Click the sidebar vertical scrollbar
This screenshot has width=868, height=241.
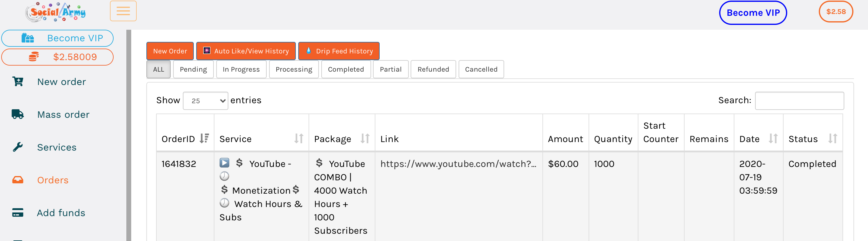129,135
